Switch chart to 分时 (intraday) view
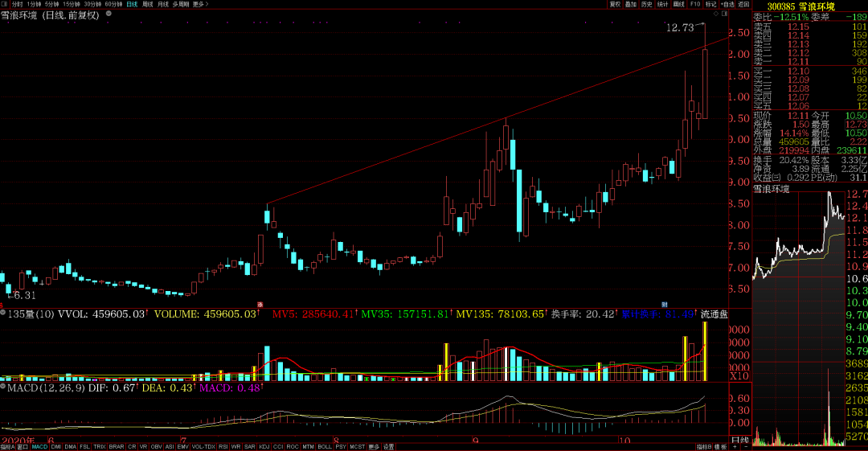The width and height of the screenshot is (868, 451). (x=17, y=4)
